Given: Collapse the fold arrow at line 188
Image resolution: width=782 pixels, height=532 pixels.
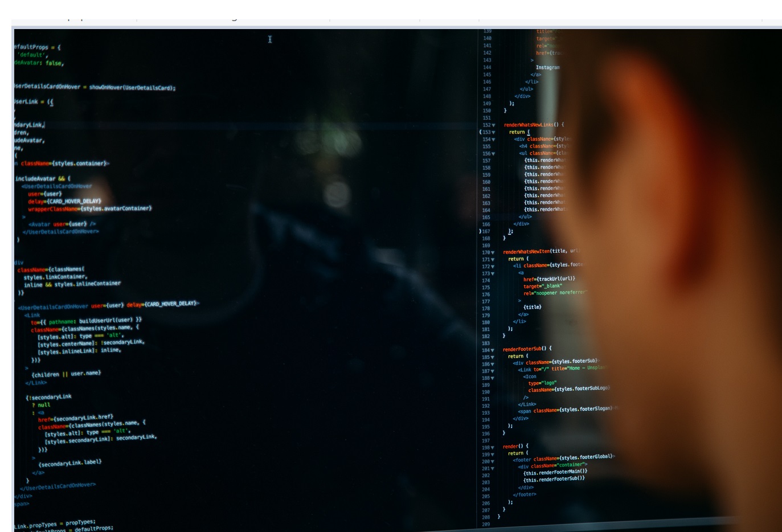Looking at the screenshot, I should (x=492, y=378).
